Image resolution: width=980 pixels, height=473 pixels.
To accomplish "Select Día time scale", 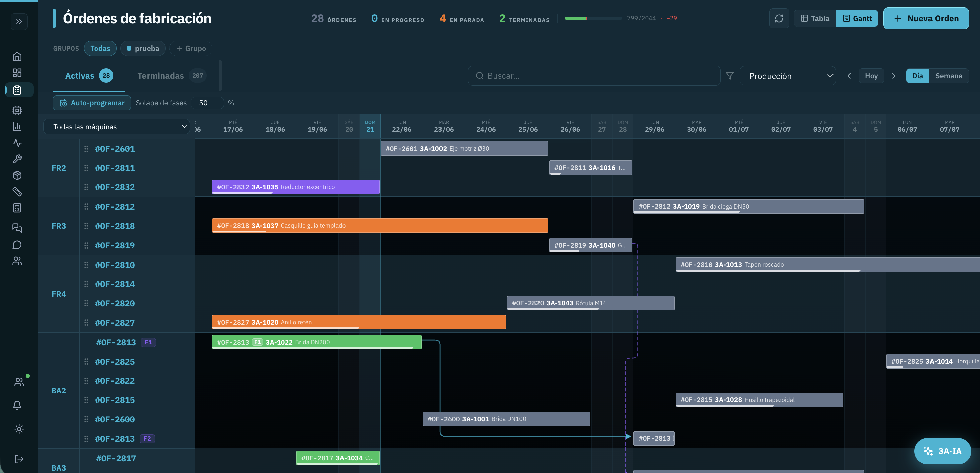I will tap(917, 76).
